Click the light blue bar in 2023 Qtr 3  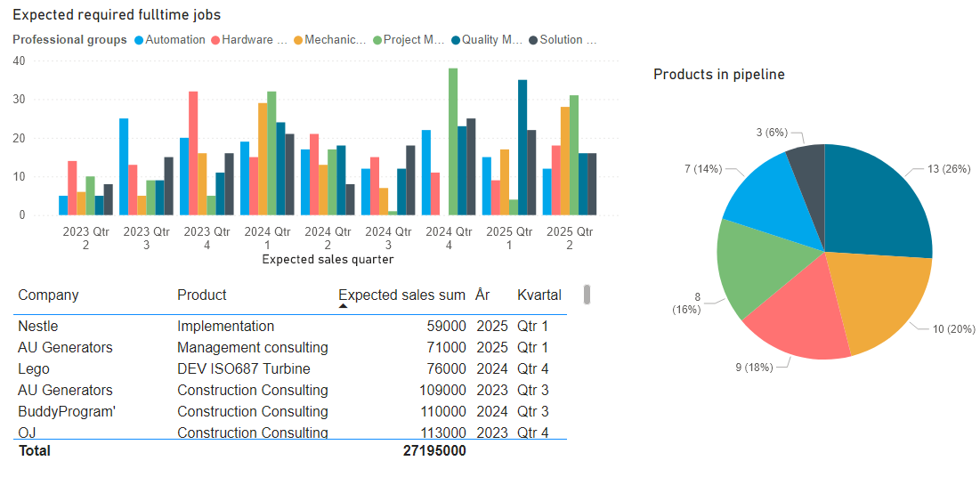tap(124, 167)
